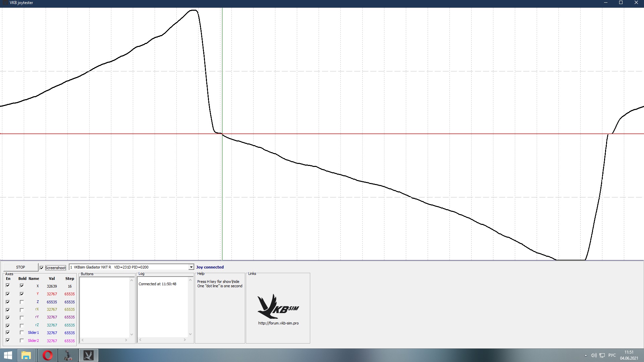Open the joystick app taskbar icon

click(68, 355)
